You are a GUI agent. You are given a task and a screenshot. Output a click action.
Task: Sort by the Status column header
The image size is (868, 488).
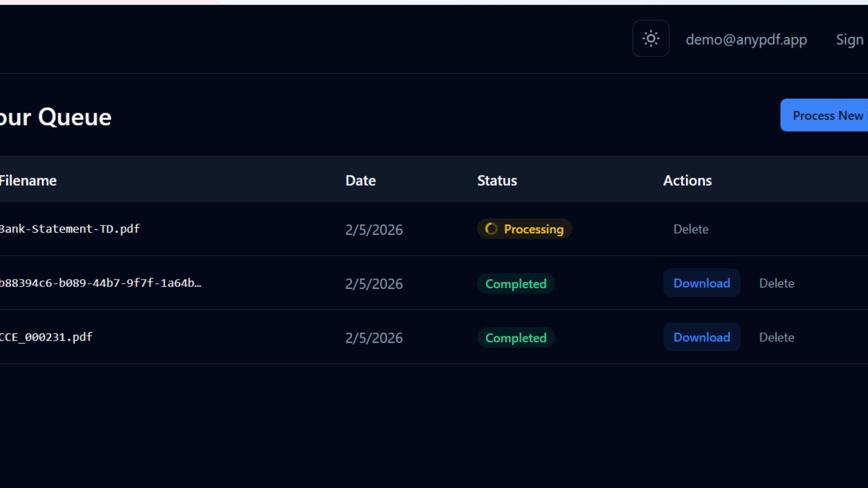click(497, 180)
